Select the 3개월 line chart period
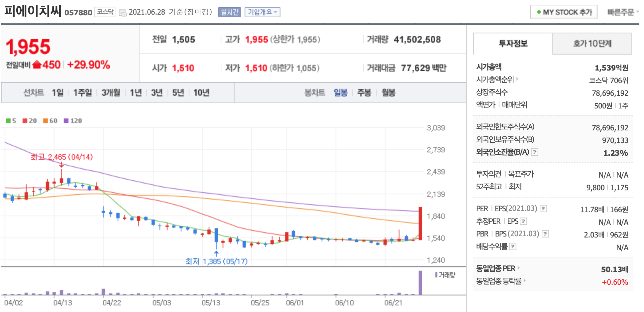644x312 pixels. pos(111,92)
